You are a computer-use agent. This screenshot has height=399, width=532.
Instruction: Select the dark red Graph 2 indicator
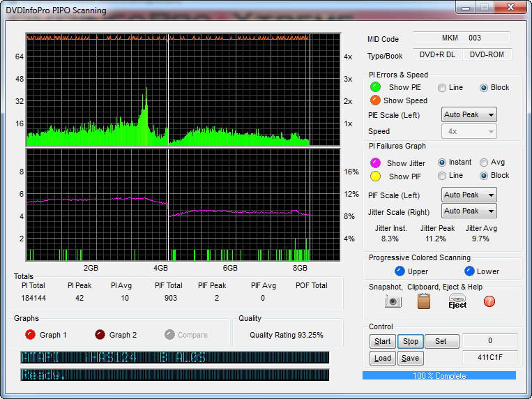click(x=100, y=335)
